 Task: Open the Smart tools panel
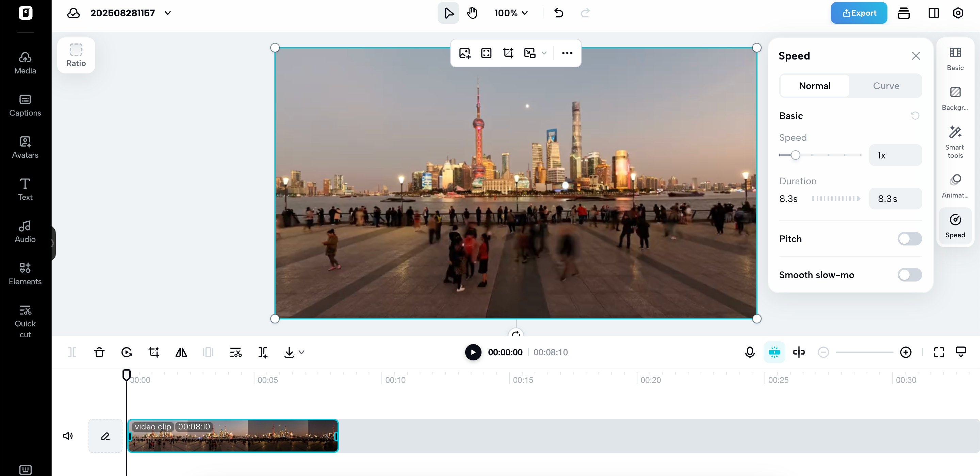coord(955,142)
